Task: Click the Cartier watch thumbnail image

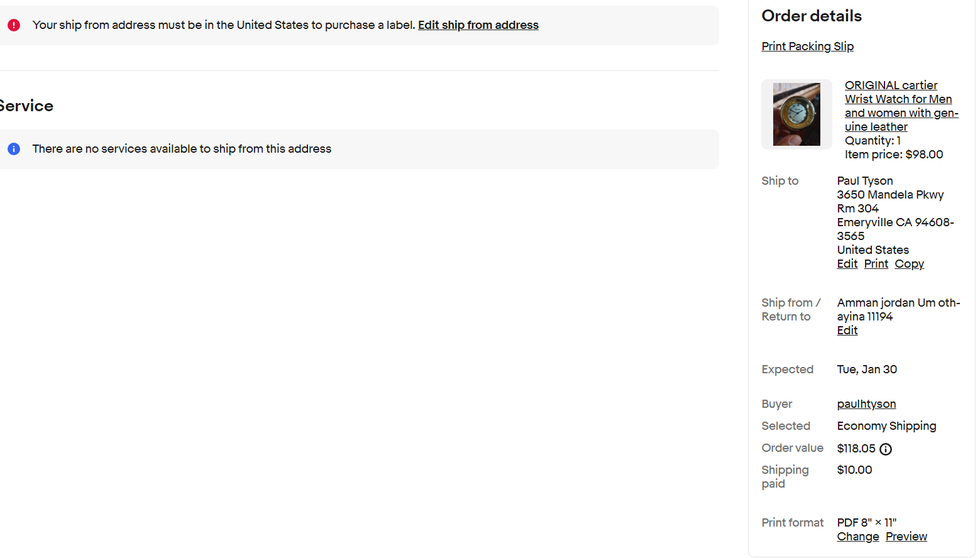Action: [x=796, y=114]
